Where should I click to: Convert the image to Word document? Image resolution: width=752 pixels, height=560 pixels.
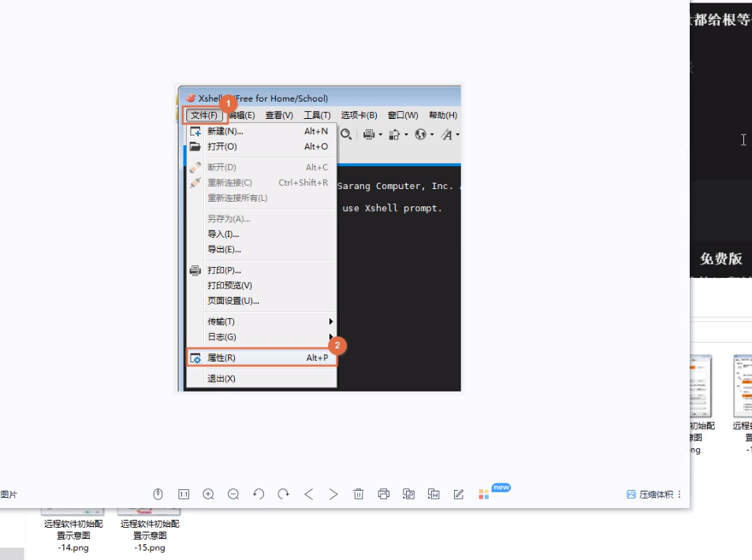434,494
